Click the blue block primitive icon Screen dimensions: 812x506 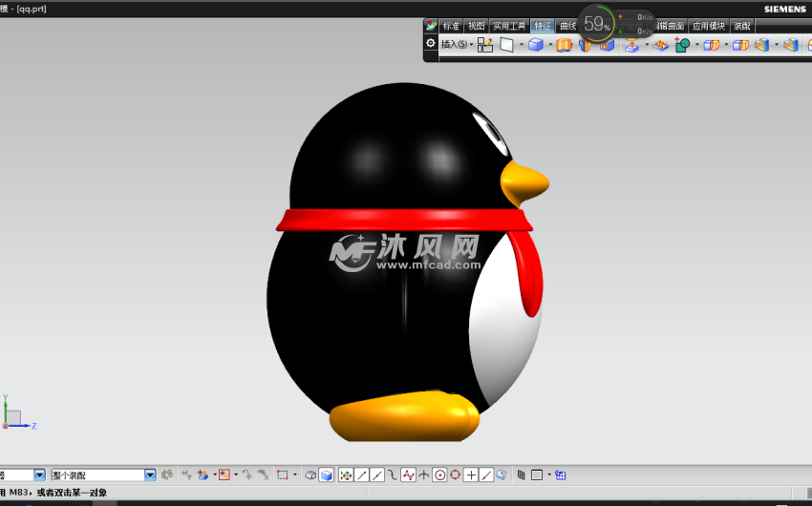[537, 45]
